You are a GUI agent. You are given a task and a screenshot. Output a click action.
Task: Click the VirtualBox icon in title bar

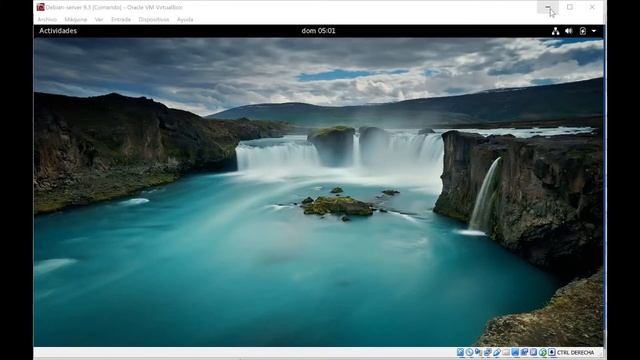pos(40,7)
